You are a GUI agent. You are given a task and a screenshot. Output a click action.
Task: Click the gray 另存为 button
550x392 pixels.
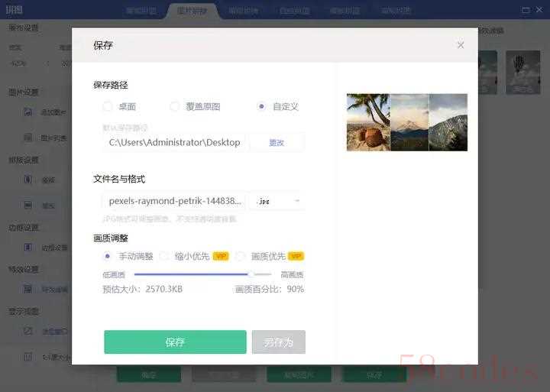coord(279,342)
